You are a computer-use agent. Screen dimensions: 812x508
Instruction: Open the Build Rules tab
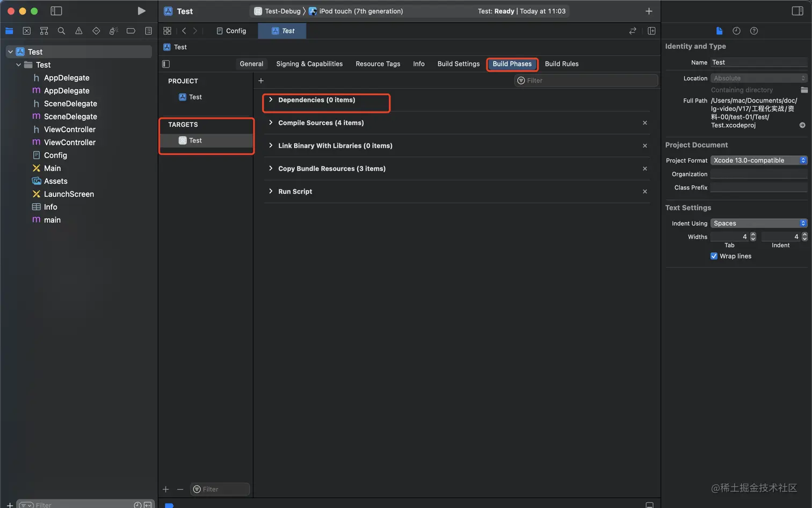562,63
